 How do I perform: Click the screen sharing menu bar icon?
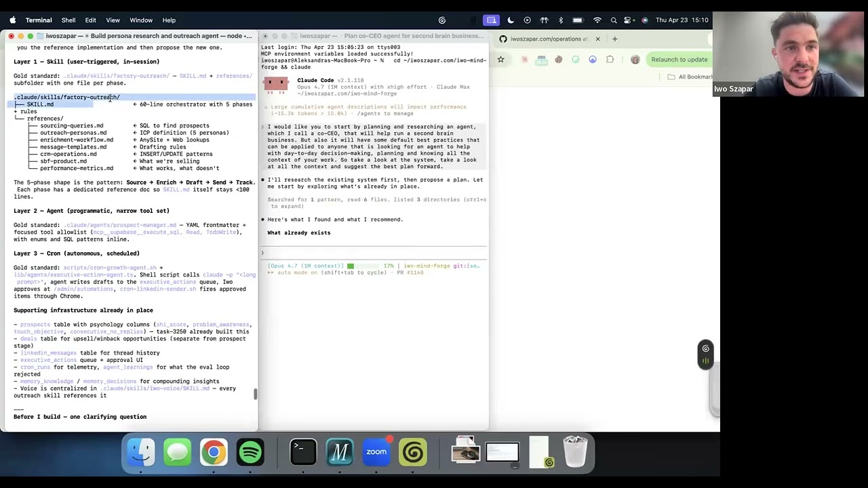coord(492,20)
